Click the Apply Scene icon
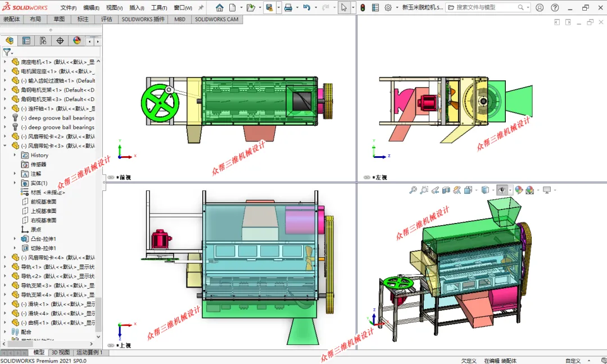The width and height of the screenshot is (607, 364). coord(530,190)
